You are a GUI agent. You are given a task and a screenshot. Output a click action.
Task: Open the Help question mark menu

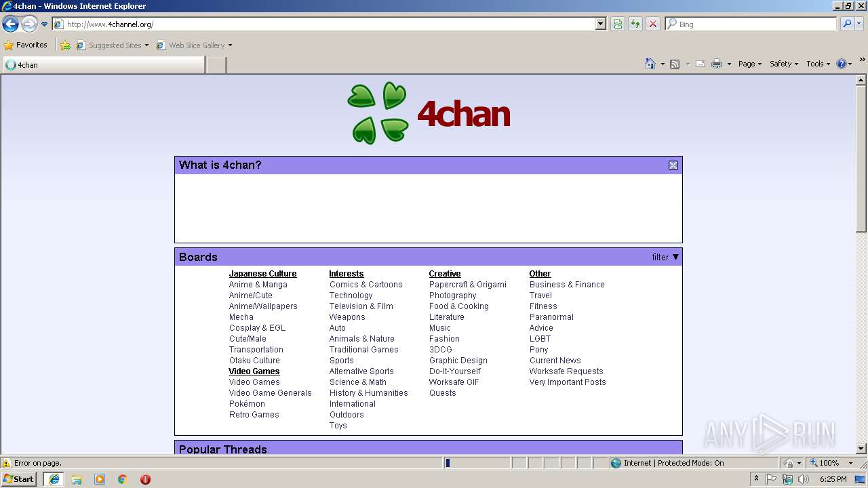pos(844,64)
